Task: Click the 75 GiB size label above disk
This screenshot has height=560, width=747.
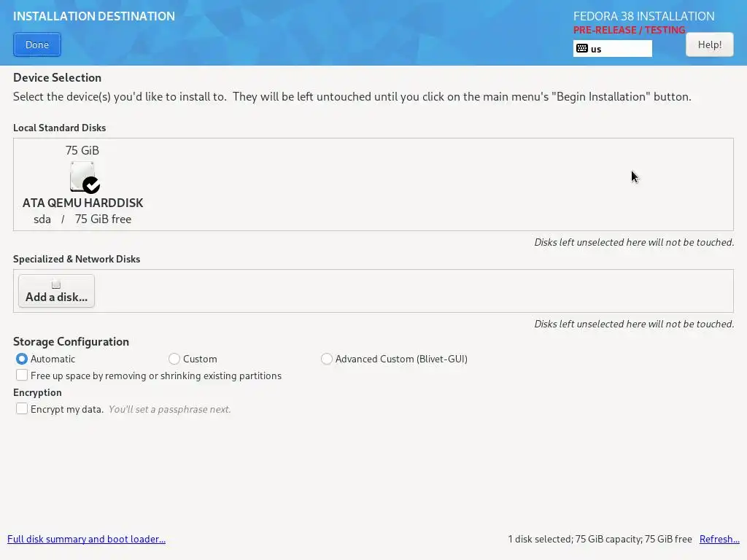Action: (82, 150)
